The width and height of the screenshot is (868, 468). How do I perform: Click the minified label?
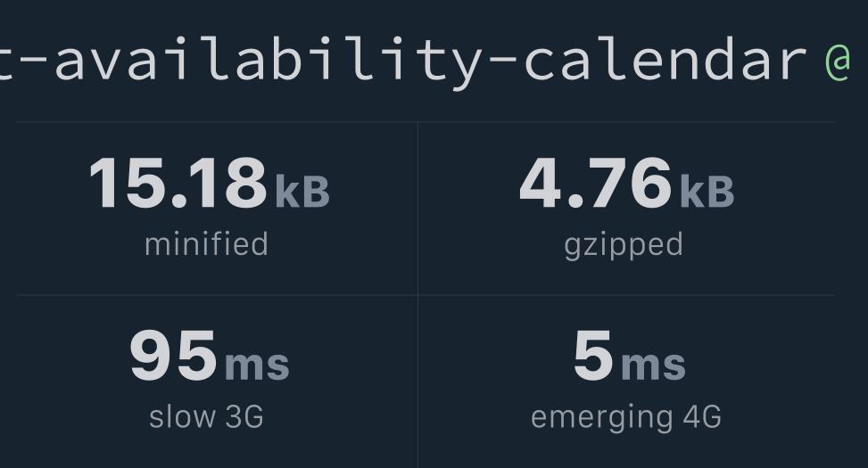206,244
